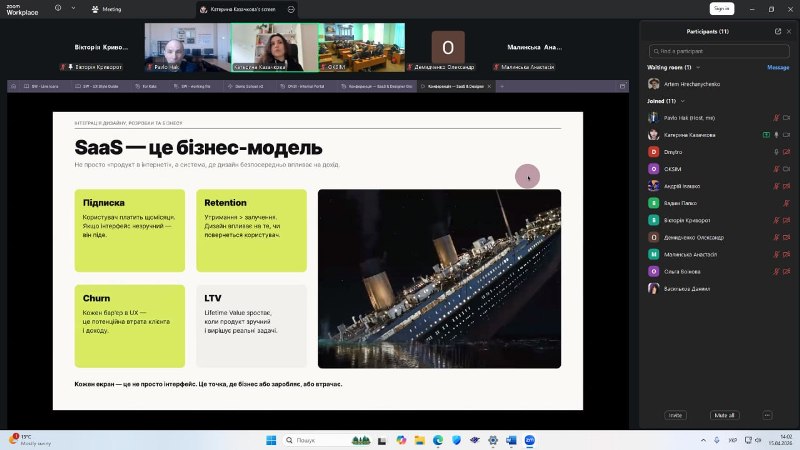The height and width of the screenshot is (450, 800).
Task: Select the Demo School v2 browser tab
Action: [x=245, y=86]
